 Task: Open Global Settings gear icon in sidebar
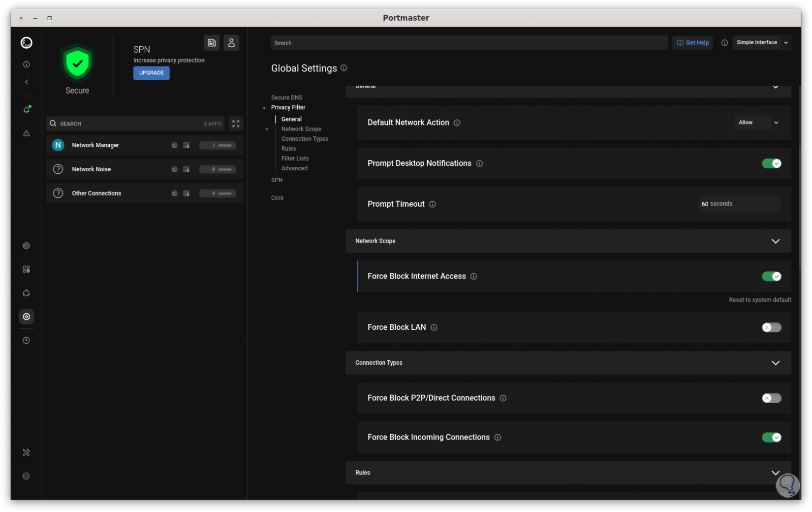[27, 317]
